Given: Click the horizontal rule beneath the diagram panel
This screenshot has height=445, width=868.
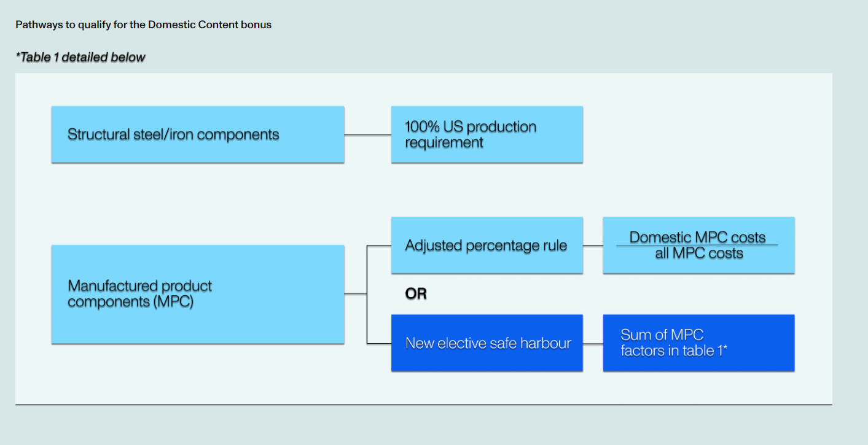Looking at the screenshot, I should point(424,404).
